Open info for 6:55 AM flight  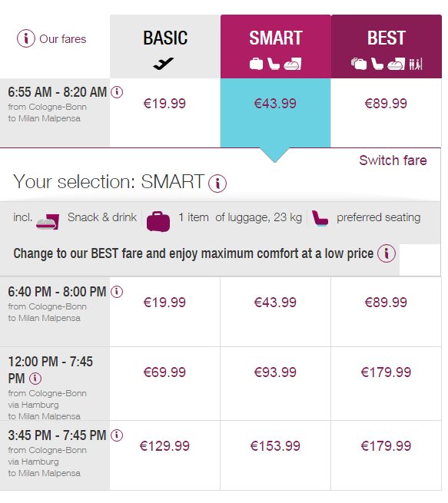tap(117, 92)
